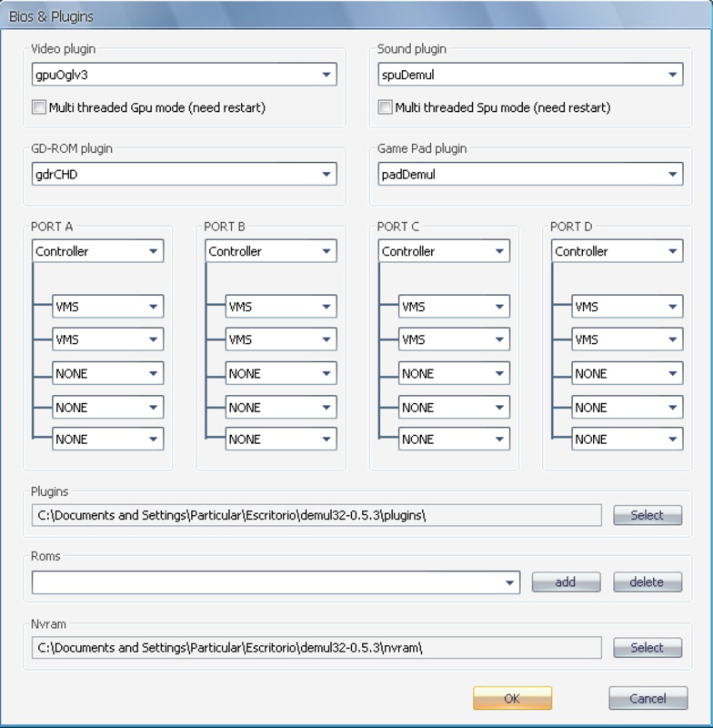Open first NONE dropdown under PORT D
Image resolution: width=713 pixels, height=728 pixels.
(x=628, y=373)
